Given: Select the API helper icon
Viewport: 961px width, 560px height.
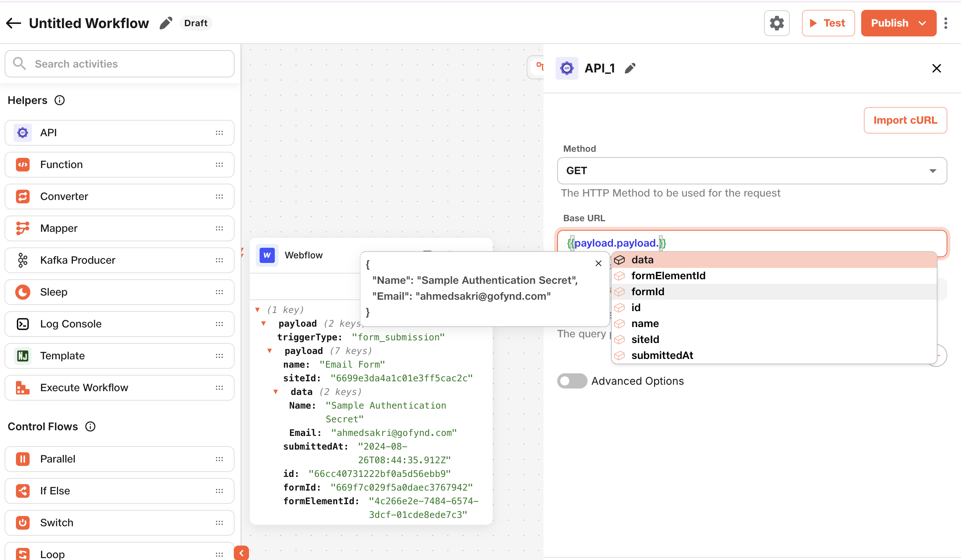Looking at the screenshot, I should tap(23, 133).
